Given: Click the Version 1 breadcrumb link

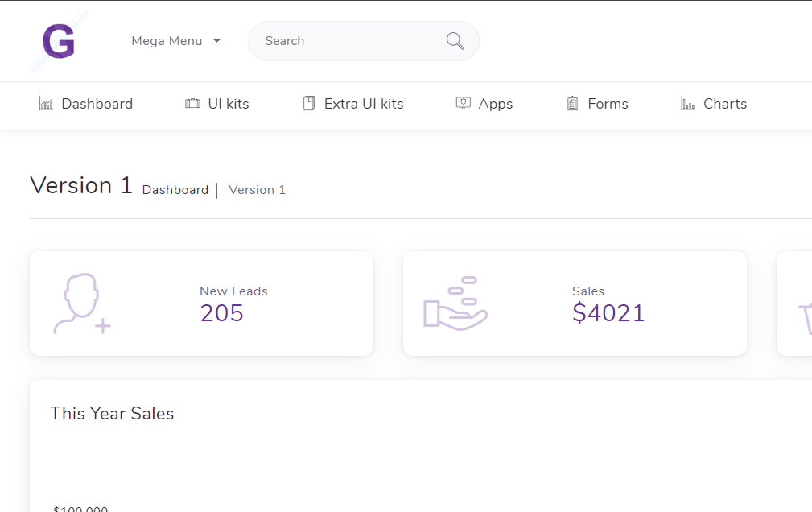Looking at the screenshot, I should coord(257,190).
